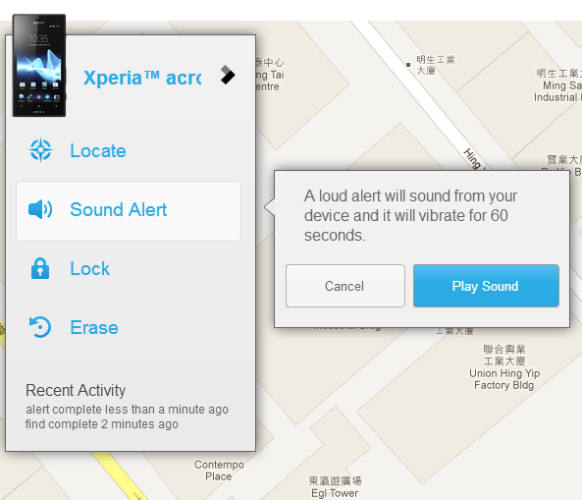This screenshot has height=500, width=582.
Task: Click the Play Sound button
Action: click(486, 286)
